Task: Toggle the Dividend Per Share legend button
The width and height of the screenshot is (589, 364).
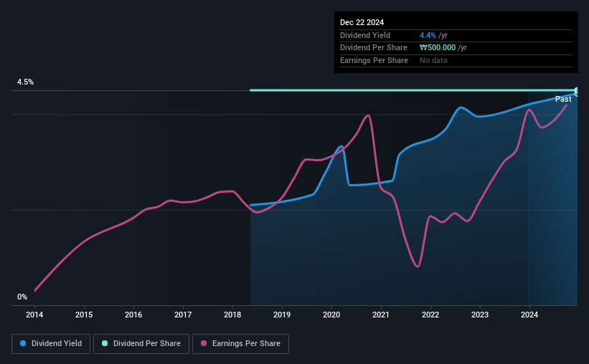Action: tap(141, 344)
